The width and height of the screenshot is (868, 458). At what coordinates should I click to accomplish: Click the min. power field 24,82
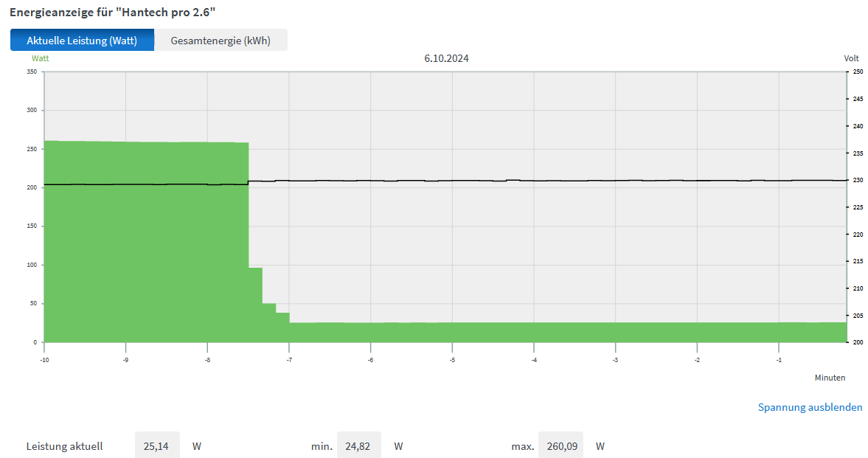pos(358,446)
